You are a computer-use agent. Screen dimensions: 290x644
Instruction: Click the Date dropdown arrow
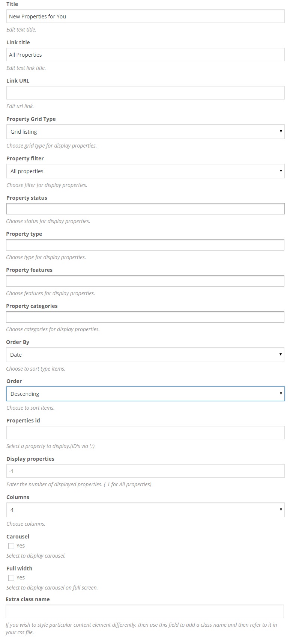[281, 354]
